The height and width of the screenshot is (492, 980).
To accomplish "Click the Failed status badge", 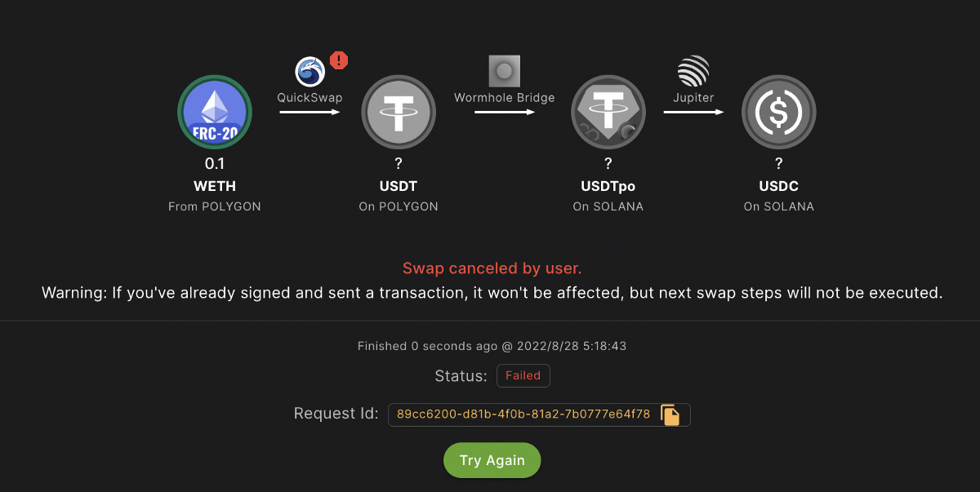I will coord(523,375).
